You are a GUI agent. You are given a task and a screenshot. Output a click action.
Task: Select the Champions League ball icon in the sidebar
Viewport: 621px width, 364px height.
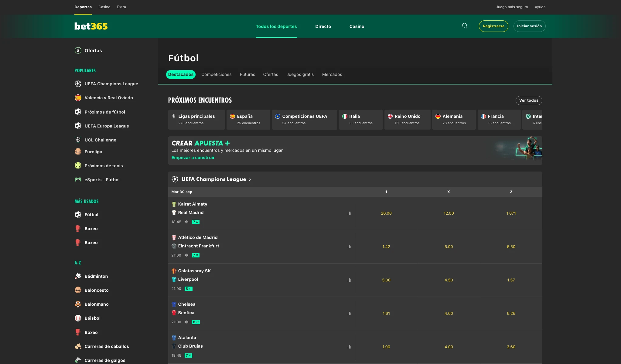point(78,83)
